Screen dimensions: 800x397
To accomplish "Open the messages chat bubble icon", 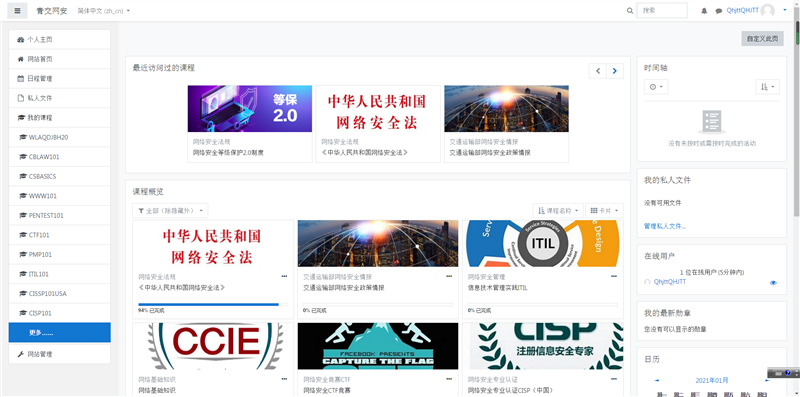I will point(719,11).
